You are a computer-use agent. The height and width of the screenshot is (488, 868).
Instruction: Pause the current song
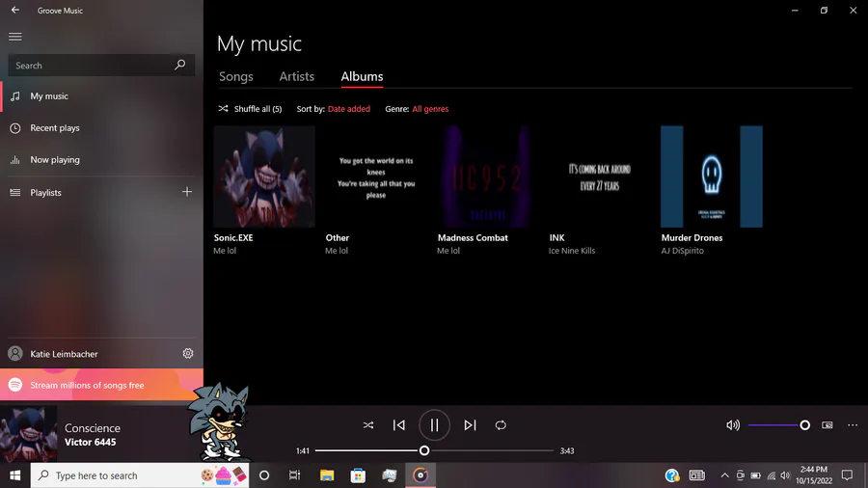pos(435,425)
